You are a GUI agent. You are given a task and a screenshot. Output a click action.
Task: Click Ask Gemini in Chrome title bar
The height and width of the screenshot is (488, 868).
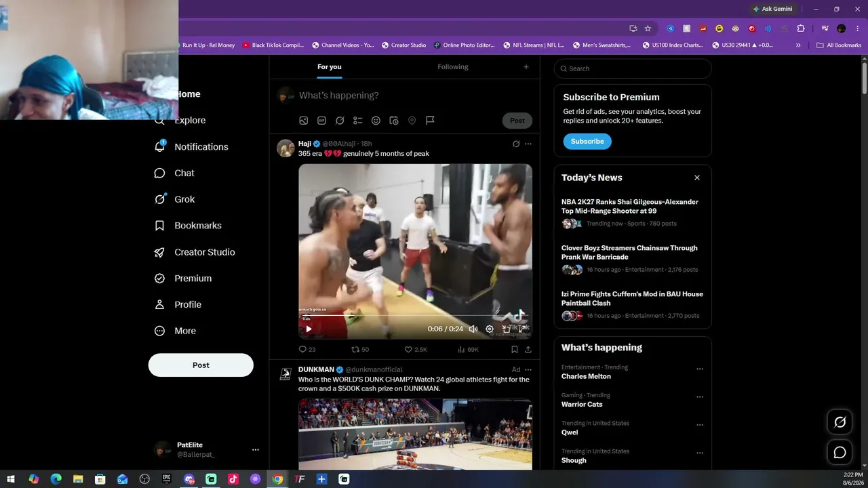(772, 9)
